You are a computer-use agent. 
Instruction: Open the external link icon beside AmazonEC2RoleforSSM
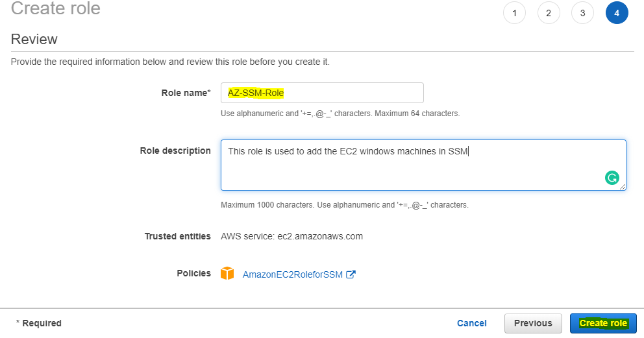point(351,274)
